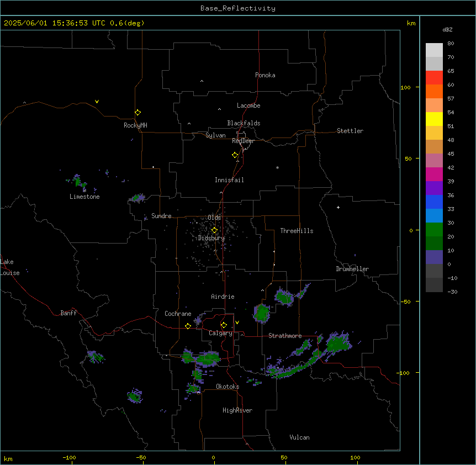Select the 80 dBZ color swatch
The image size is (476, 465).
coord(434,50)
